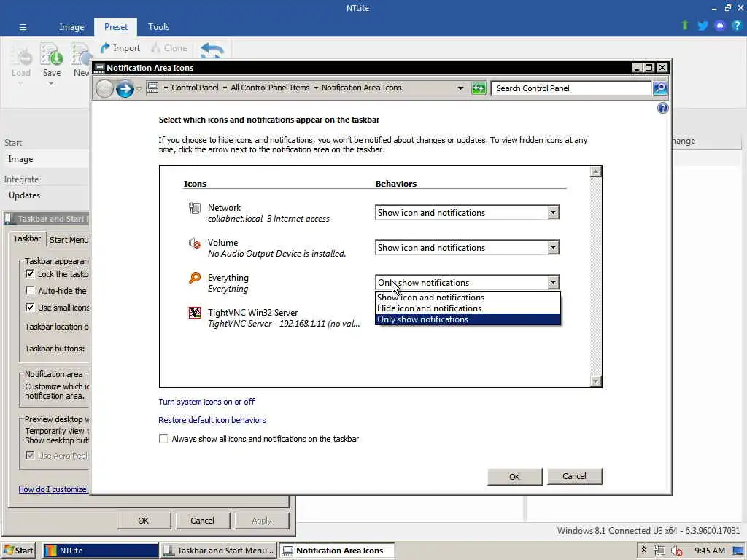Choose Only show notifications in open list
The width and height of the screenshot is (747, 560).
click(468, 319)
